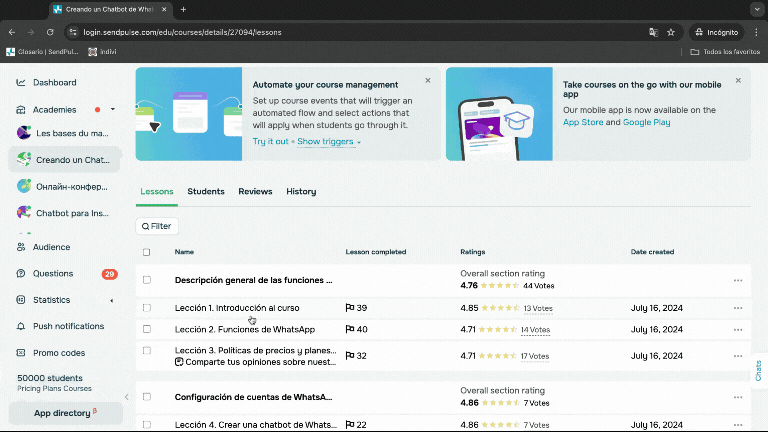
Task: Tick checkbox for Lección 1 row
Action: pyautogui.click(x=147, y=308)
